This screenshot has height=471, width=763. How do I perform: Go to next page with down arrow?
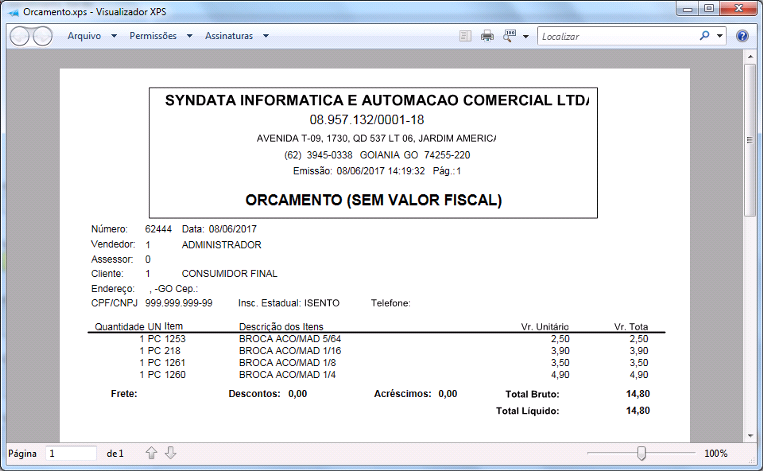tap(170, 453)
